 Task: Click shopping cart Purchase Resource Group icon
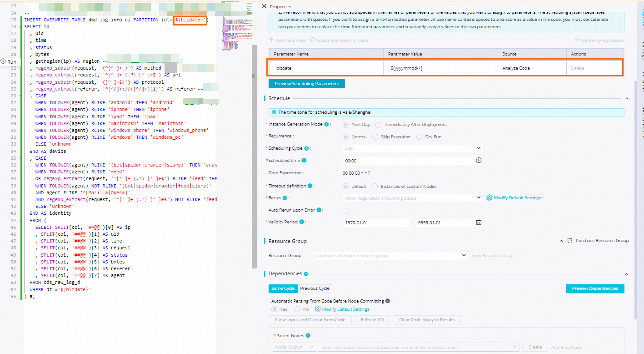coord(569,240)
